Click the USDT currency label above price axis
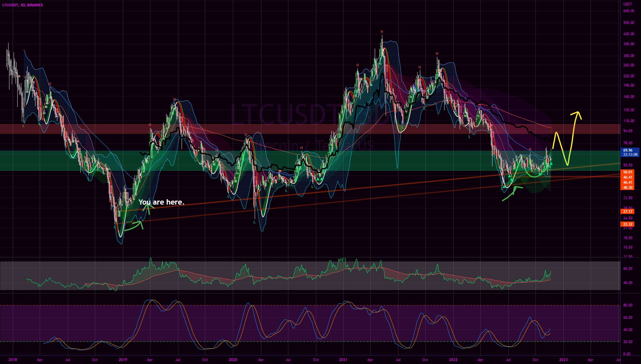The image size is (641, 364). click(x=627, y=4)
